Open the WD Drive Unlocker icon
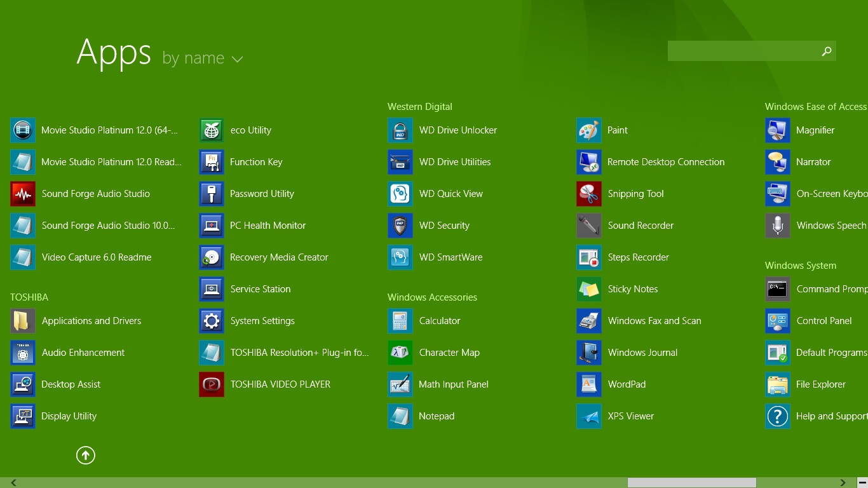 [x=400, y=130]
